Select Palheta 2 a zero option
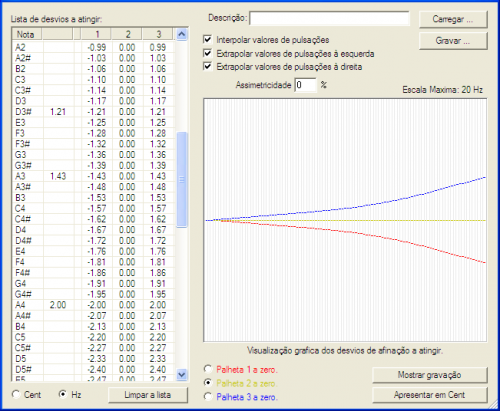The width and height of the screenshot is (500, 411). click(x=208, y=383)
